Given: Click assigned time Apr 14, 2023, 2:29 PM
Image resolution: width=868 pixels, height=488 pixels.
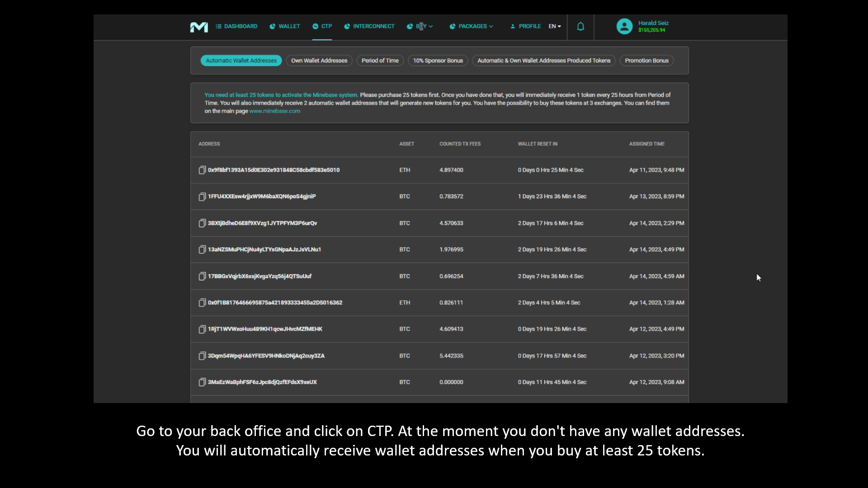Looking at the screenshot, I should click(x=656, y=223).
